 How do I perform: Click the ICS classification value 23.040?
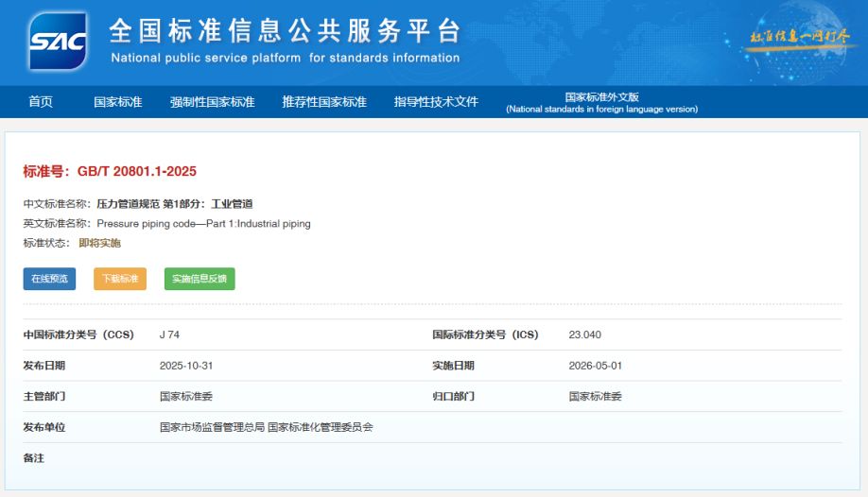[x=584, y=334]
